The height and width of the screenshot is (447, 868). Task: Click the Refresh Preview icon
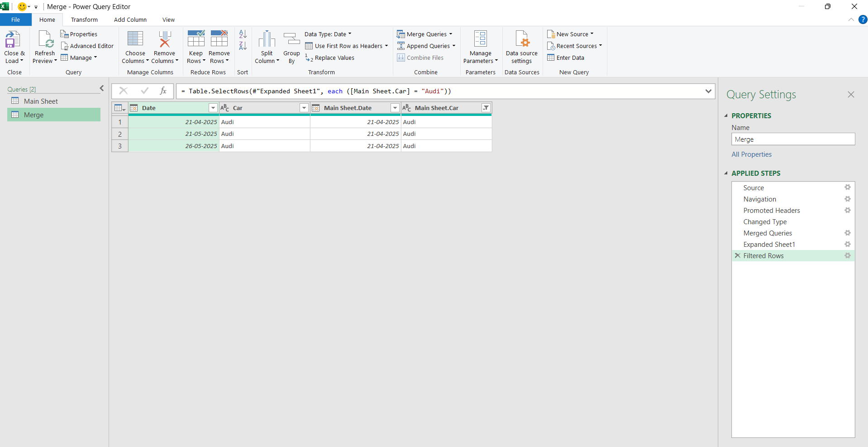click(46, 39)
